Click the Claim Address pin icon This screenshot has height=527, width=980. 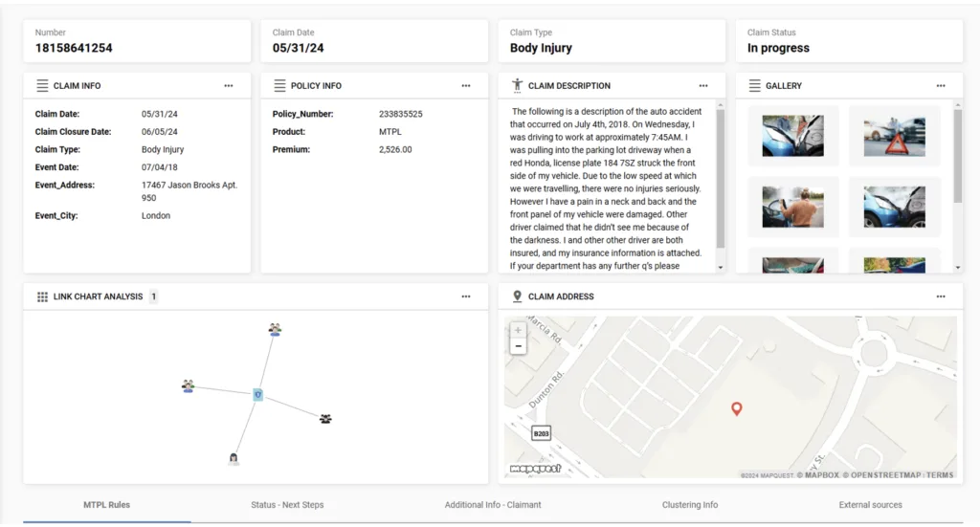tap(517, 296)
